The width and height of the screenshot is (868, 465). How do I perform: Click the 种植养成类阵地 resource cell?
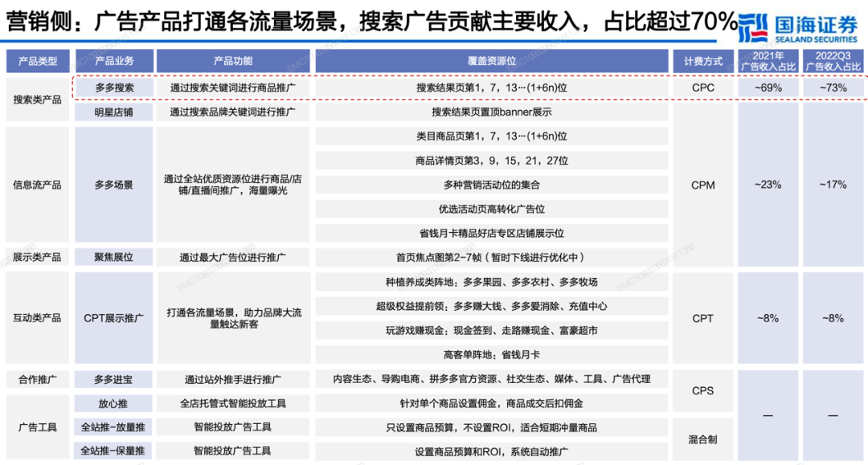point(492,282)
